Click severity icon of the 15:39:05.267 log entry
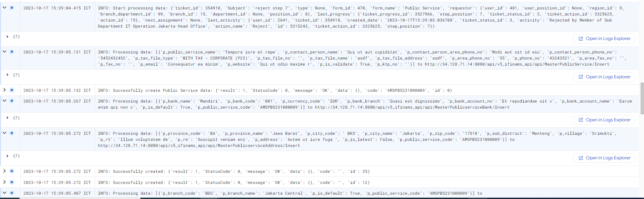The width and height of the screenshot is (644, 199). coord(12,101)
